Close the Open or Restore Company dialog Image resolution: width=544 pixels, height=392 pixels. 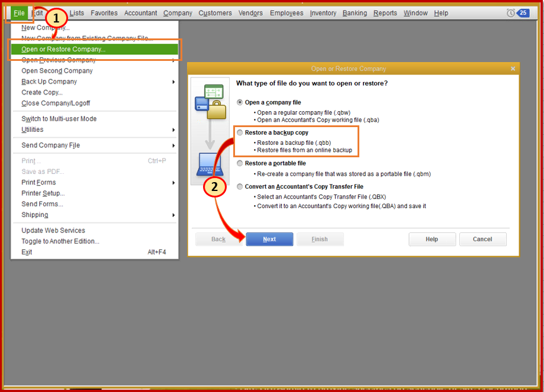tap(513, 69)
